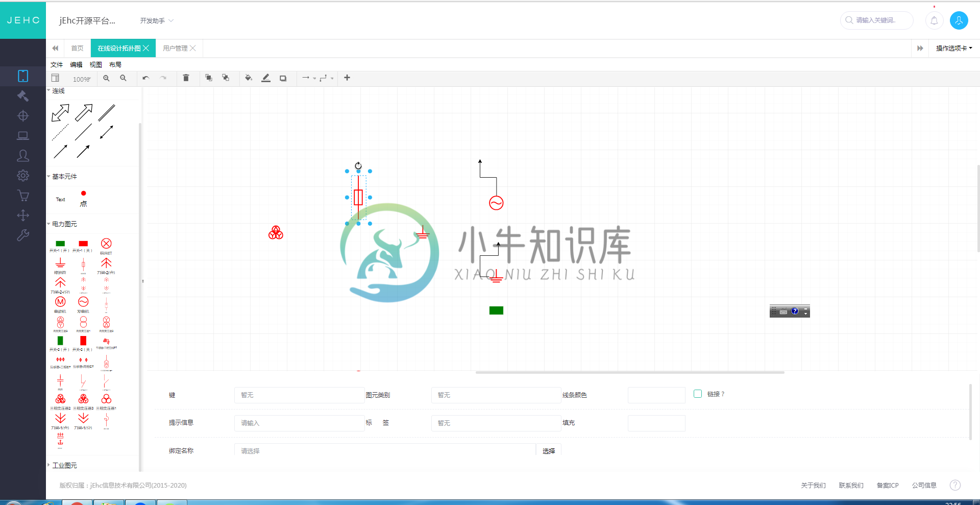Pick the red 开关-1(关) switch element
The height and width of the screenshot is (505, 980).
click(x=83, y=246)
